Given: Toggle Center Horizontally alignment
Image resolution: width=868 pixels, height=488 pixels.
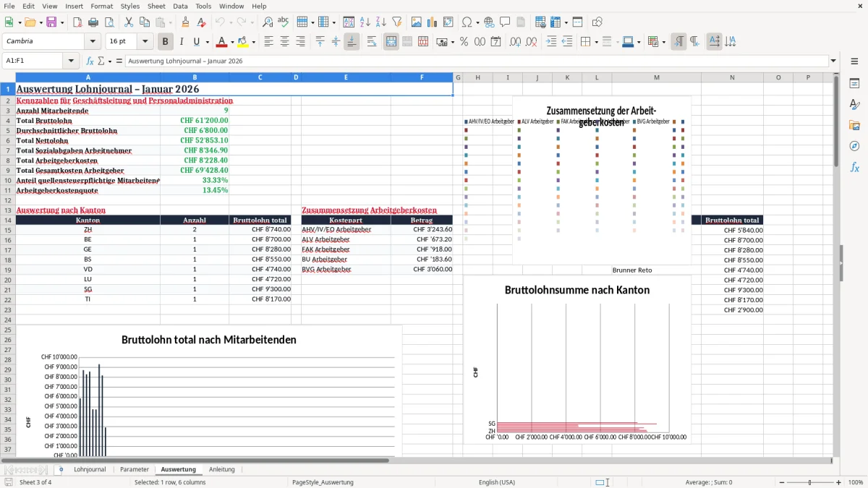Looking at the screenshot, I should pyautogui.click(x=284, y=42).
